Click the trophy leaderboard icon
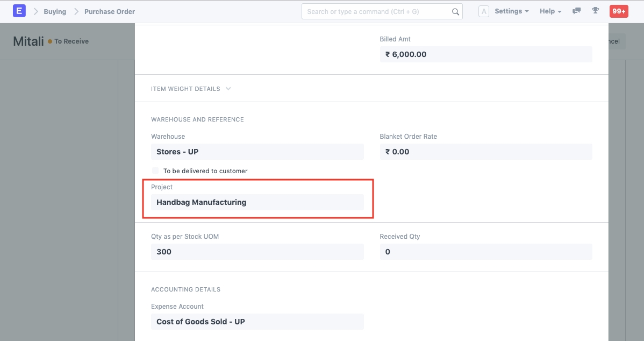 tap(595, 11)
